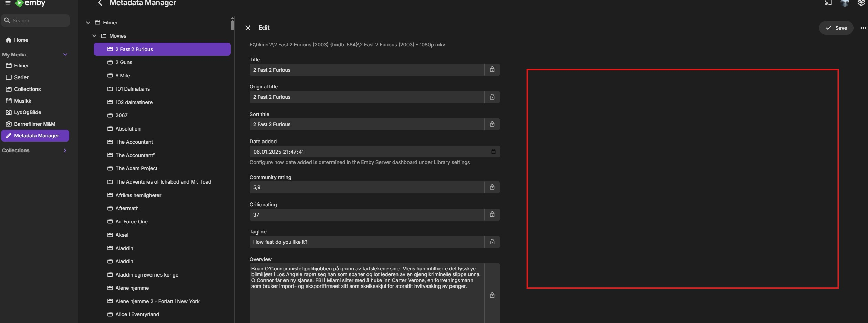Toggle lock for the Tagline field
The height and width of the screenshot is (323, 868).
492,242
